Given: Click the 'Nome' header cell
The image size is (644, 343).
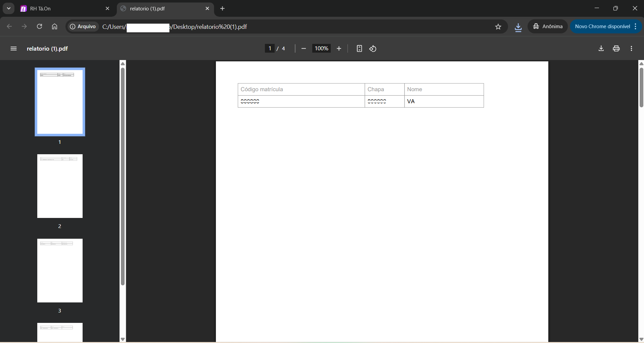Looking at the screenshot, I should click(444, 90).
